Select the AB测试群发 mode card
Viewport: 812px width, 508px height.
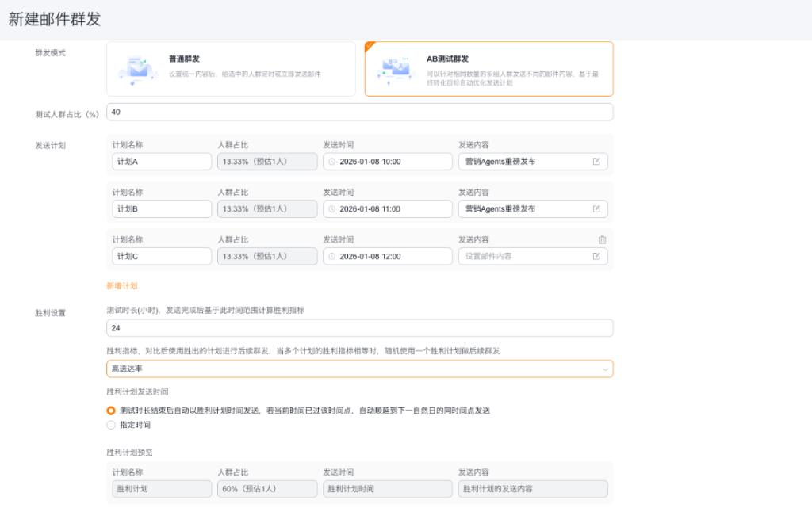pyautogui.click(x=488, y=68)
